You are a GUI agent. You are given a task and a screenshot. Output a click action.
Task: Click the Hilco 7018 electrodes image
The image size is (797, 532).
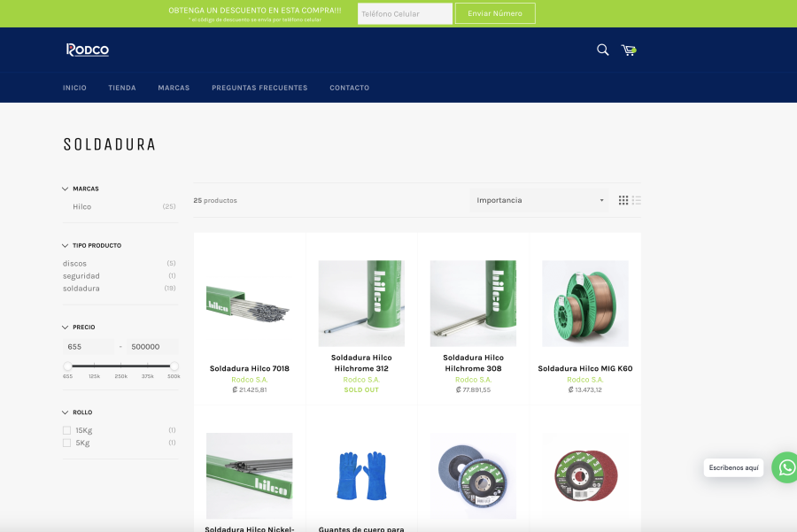(249, 304)
